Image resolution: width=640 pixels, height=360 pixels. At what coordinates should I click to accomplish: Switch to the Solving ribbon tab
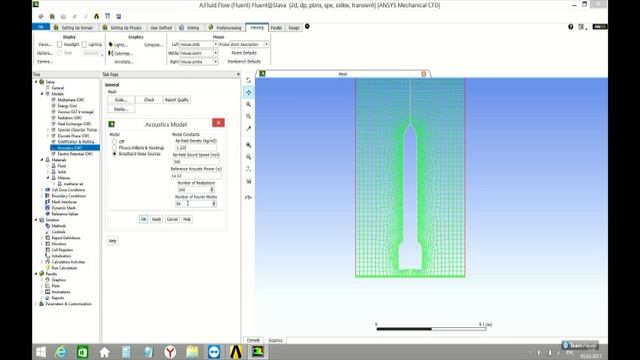pos(189,28)
